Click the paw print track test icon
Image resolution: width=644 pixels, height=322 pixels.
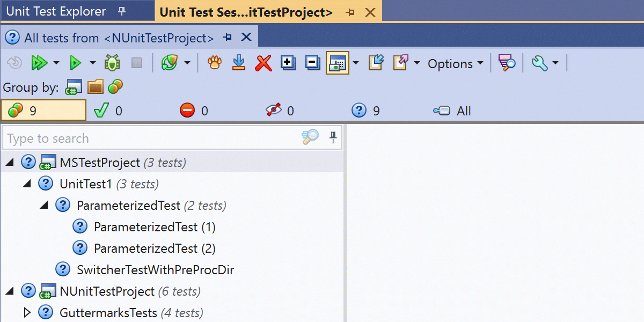(214, 63)
